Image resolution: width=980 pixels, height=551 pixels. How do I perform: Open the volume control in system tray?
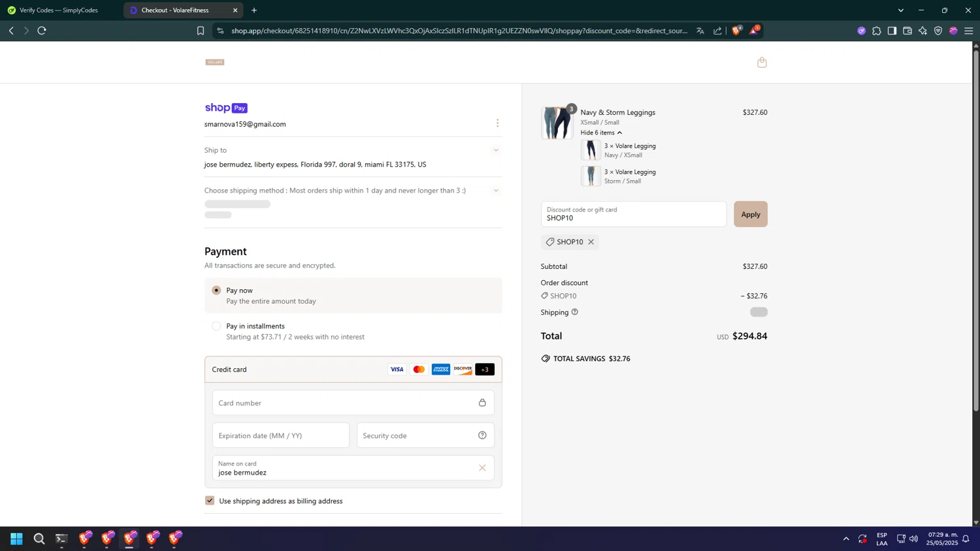(913, 539)
